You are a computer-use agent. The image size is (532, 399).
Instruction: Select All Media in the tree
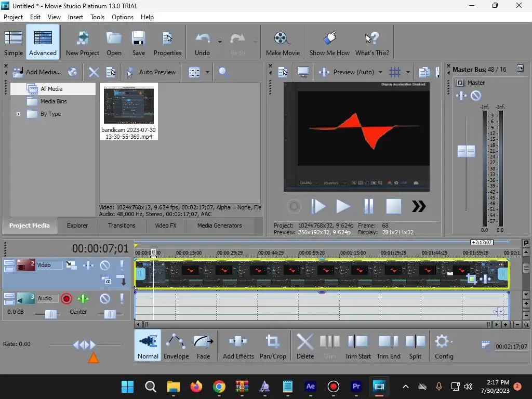pos(51,89)
